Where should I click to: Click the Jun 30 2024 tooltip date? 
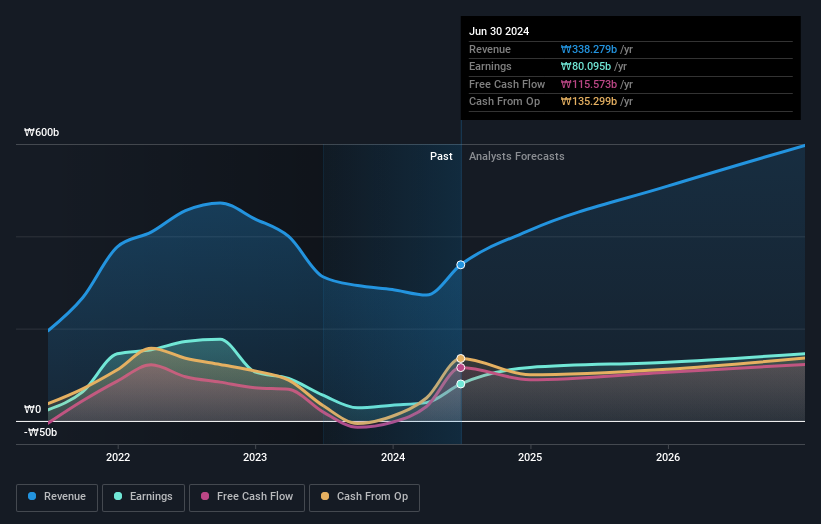(499, 31)
